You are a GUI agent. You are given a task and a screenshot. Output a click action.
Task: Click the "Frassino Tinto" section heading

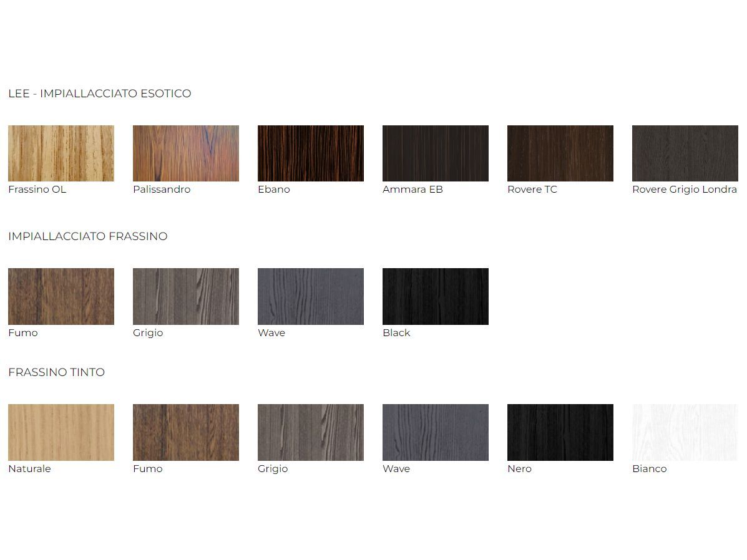pyautogui.click(x=57, y=372)
